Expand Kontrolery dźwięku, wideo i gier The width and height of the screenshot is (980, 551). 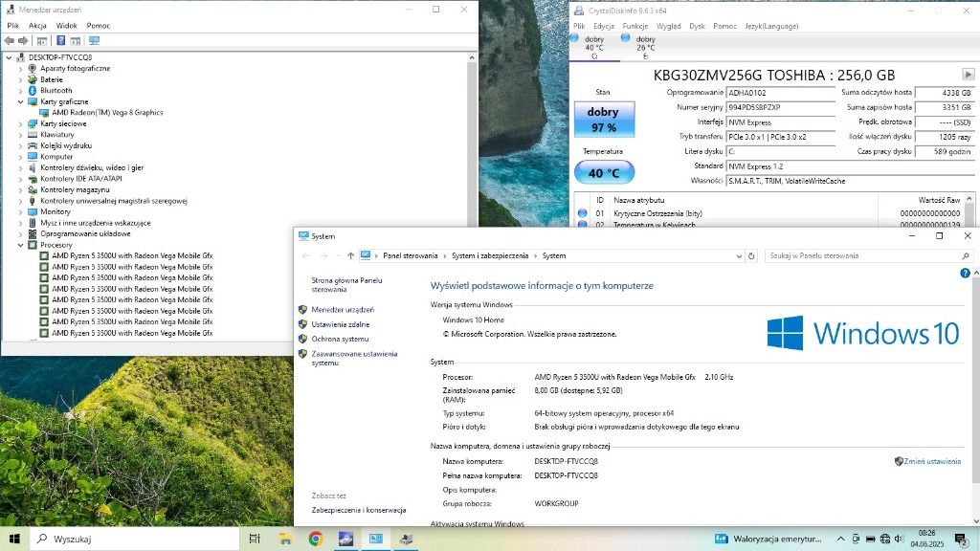(21, 168)
